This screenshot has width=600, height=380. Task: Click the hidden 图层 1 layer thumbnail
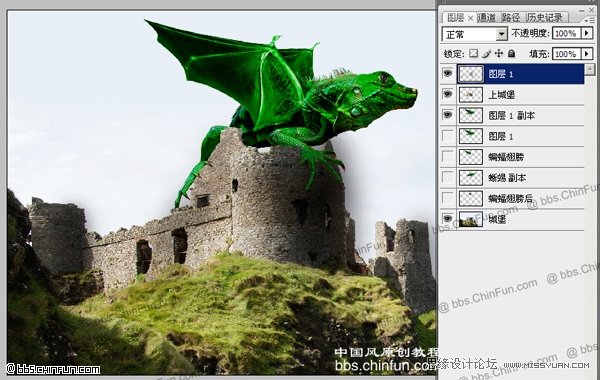tap(471, 136)
